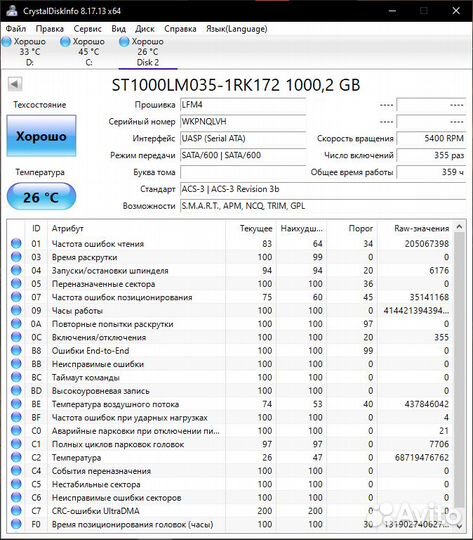Click status icon for События переназначения
Viewport: 473px width, 540px height.
pyautogui.click(x=16, y=470)
